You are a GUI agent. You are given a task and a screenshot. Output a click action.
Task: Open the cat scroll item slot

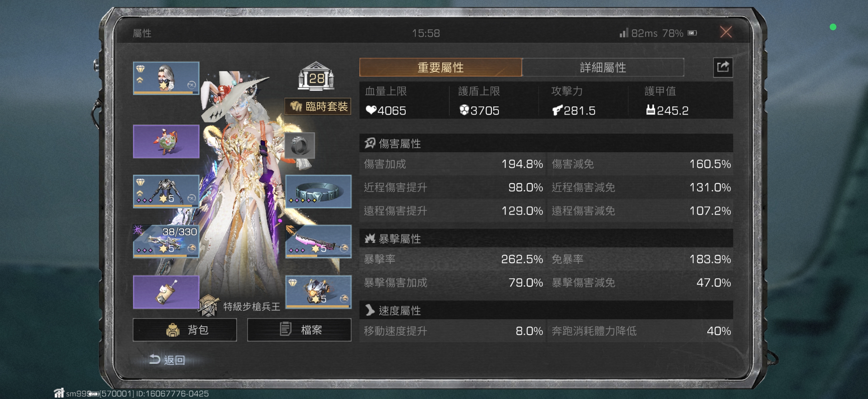coord(166,292)
